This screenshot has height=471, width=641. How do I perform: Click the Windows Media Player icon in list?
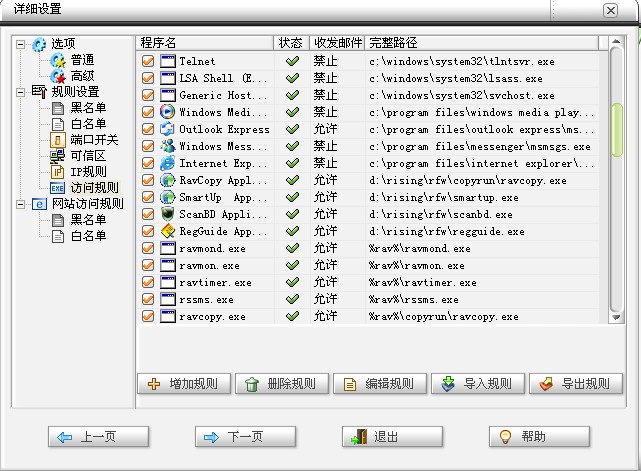(x=168, y=112)
